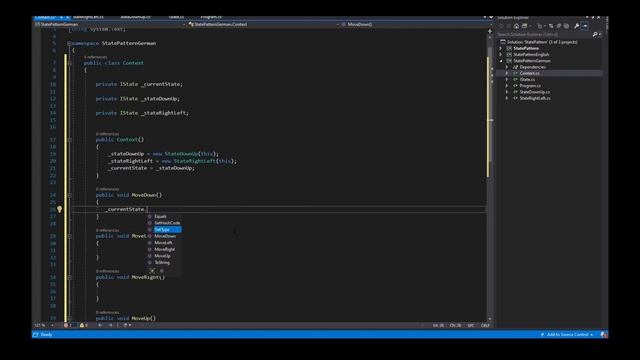
Task: Click the CRLF line ending indicator
Action: (x=485, y=326)
